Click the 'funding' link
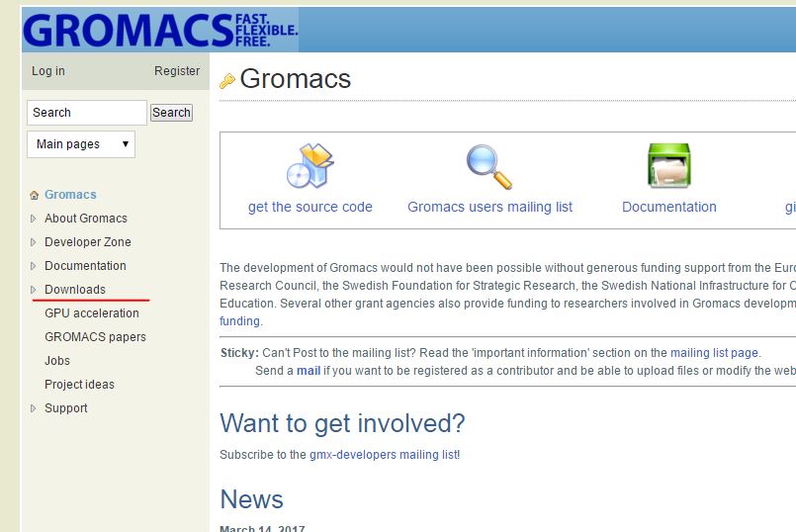796x532 pixels. point(239,321)
